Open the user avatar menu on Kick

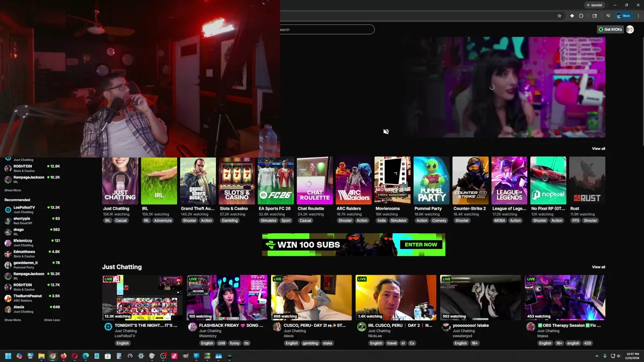tap(630, 29)
